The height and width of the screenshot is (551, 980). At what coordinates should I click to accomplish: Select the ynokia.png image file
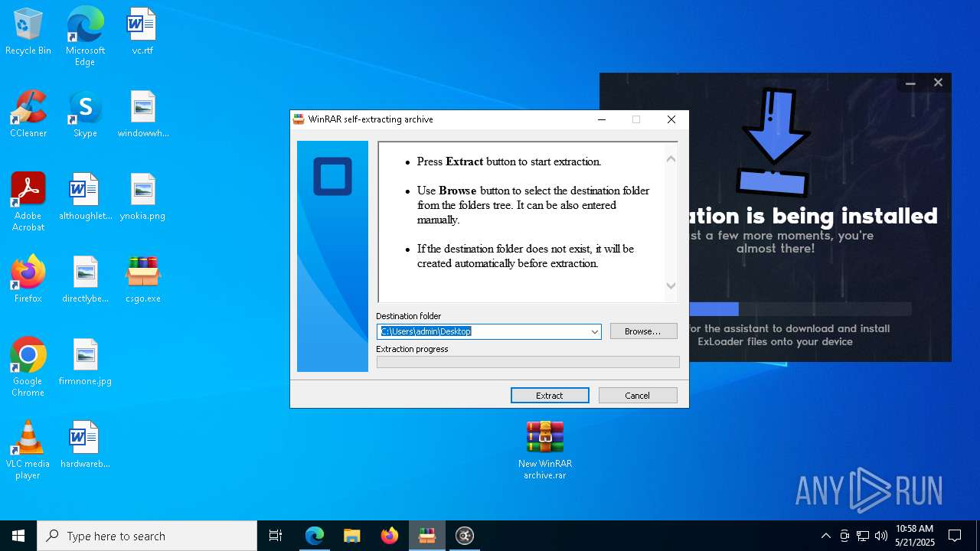[x=142, y=197]
